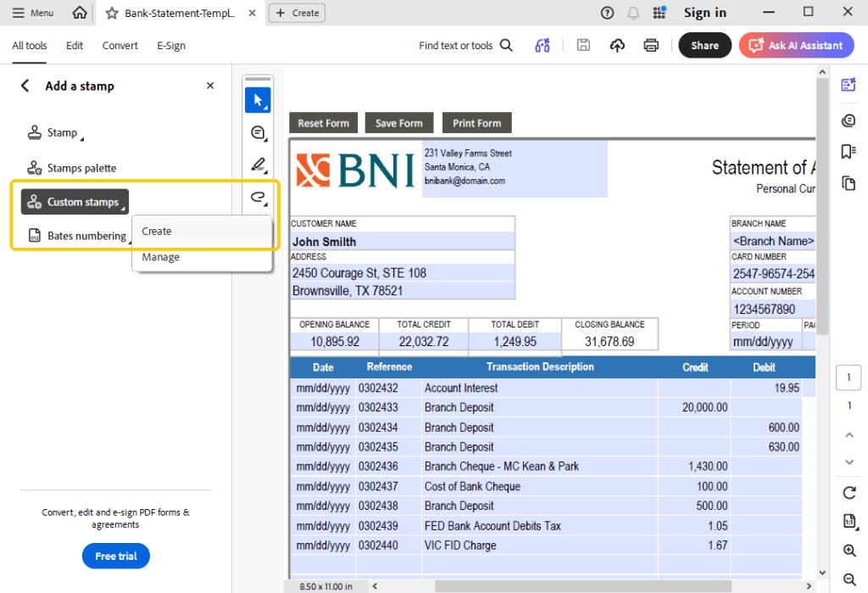Select the add comment tool
The width and height of the screenshot is (868, 593).
pos(258,133)
